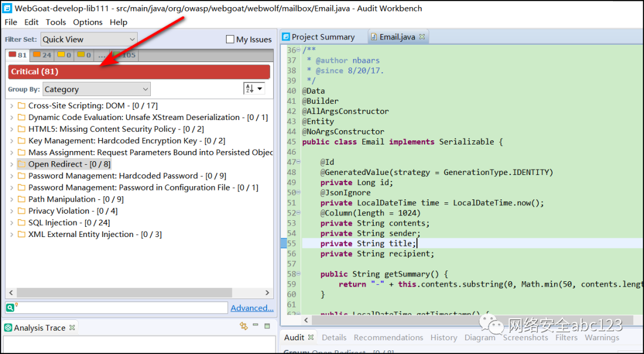Expand the Open Redirect folder
The image size is (644, 354).
tap(13, 164)
